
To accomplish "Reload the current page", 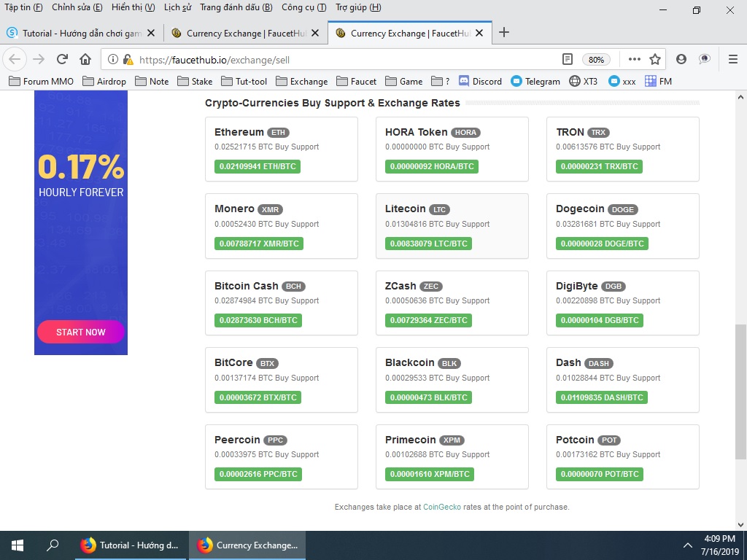I will [62, 59].
